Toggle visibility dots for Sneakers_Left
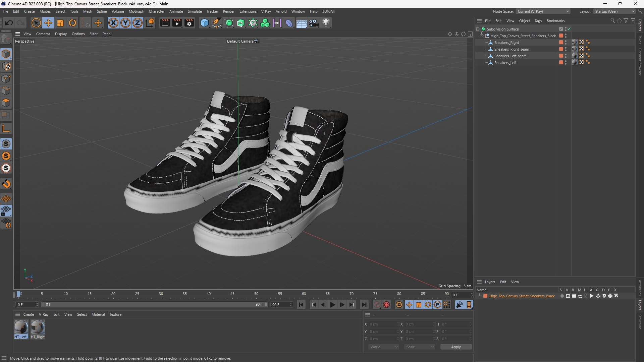 [566, 63]
